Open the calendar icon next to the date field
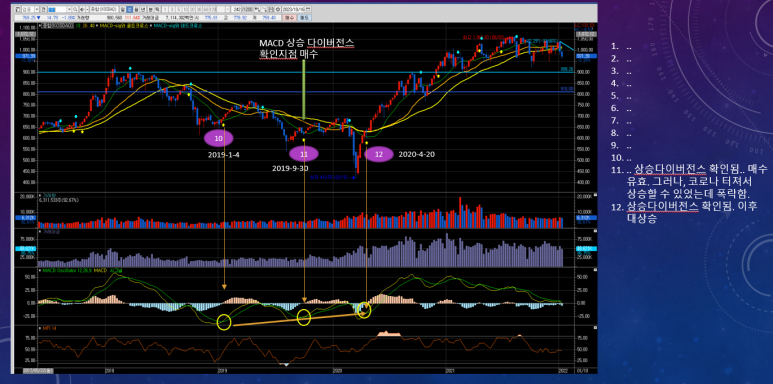773x384 pixels. (308, 9)
